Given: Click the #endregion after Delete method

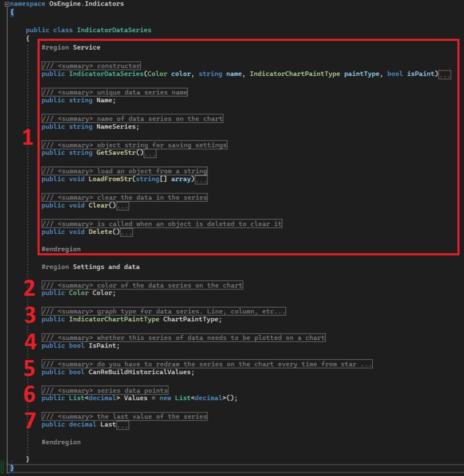Looking at the screenshot, I should 61,249.
